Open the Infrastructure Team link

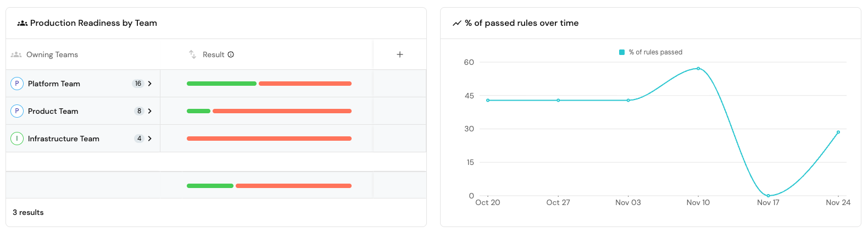pos(64,139)
